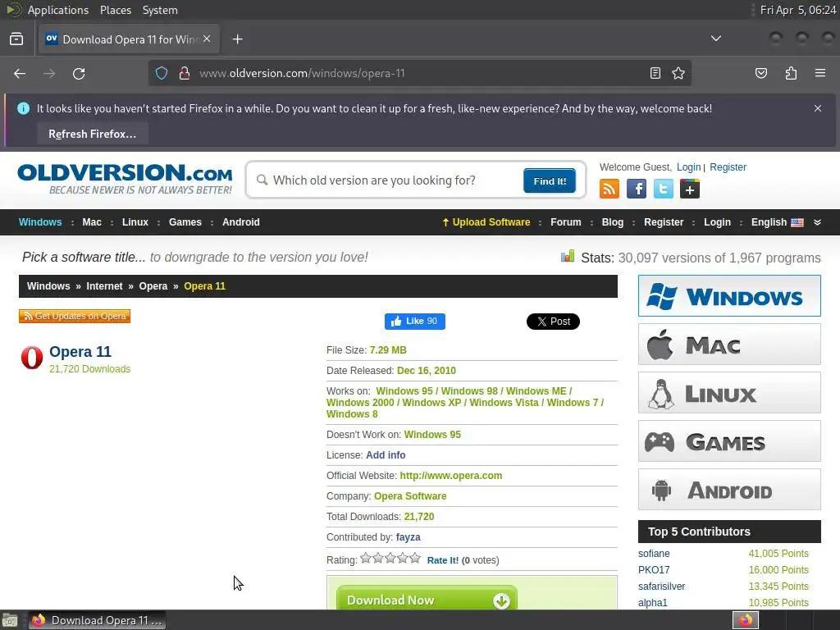Click the Register link beside Welcome Guest
Image resolution: width=840 pixels, height=630 pixels.
(728, 167)
